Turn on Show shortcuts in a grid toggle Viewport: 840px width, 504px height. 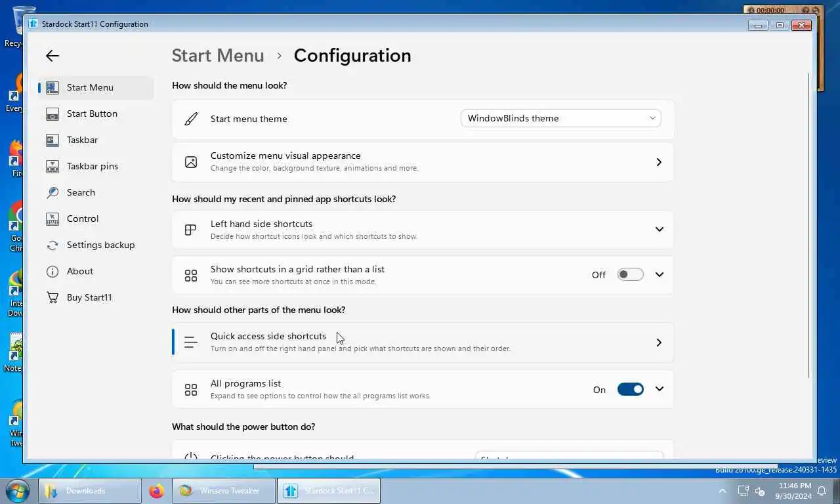[630, 274]
